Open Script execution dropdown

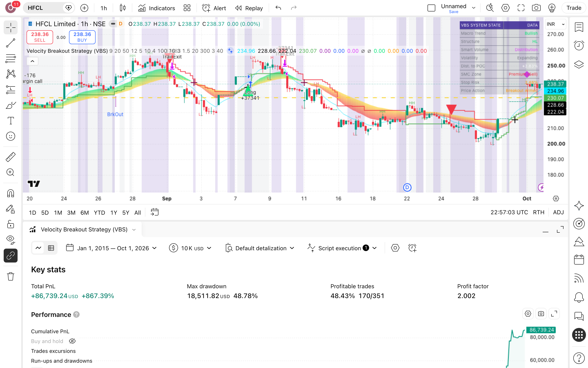pos(342,248)
